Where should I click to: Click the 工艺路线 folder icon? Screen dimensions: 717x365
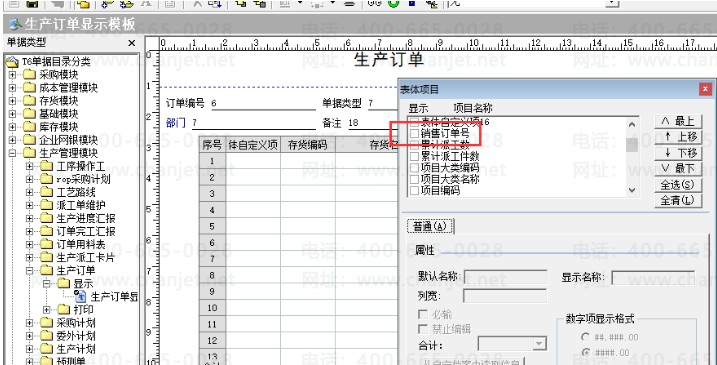(47, 192)
